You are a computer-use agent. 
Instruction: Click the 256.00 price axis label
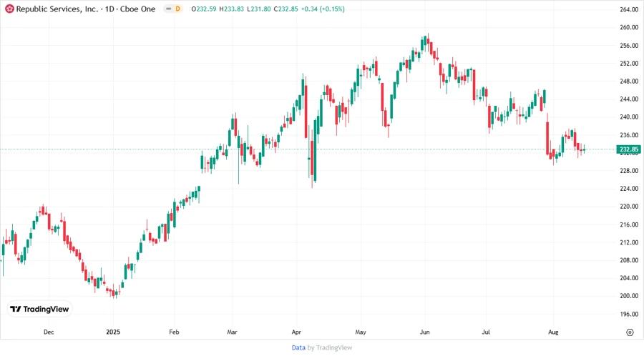[x=629, y=46]
